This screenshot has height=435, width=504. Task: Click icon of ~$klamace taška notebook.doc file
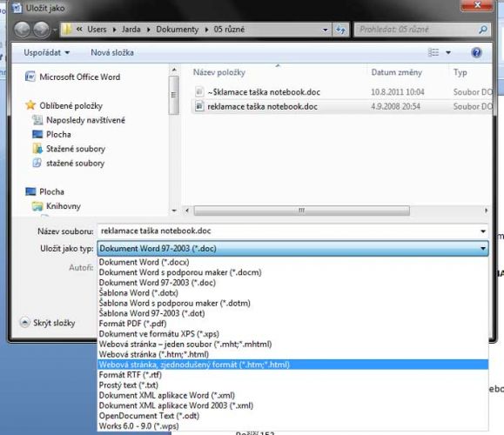pyautogui.click(x=199, y=91)
